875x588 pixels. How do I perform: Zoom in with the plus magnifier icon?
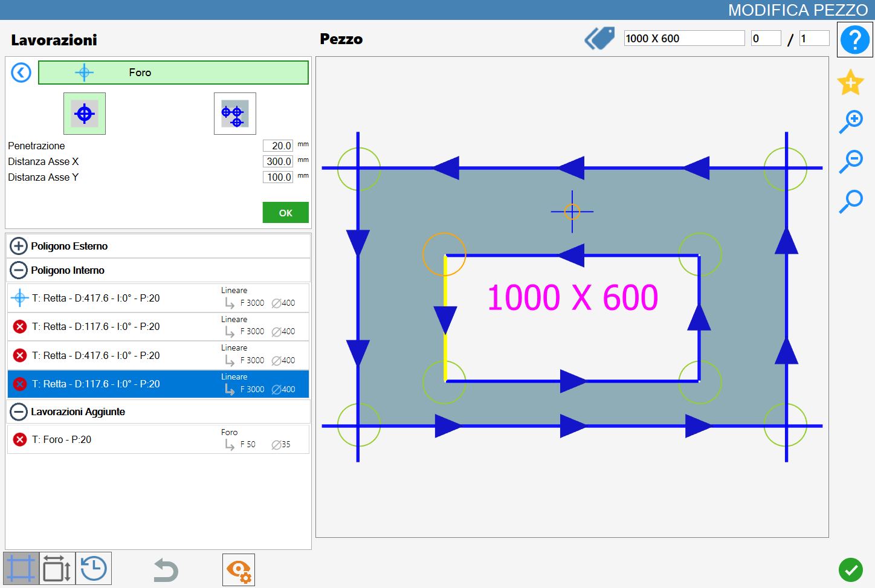[x=851, y=121]
